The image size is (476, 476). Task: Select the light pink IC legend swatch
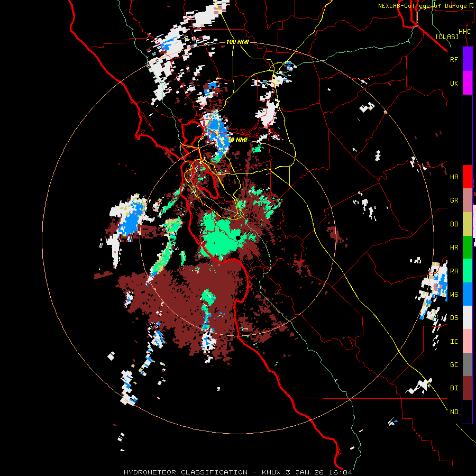pyautogui.click(x=467, y=341)
